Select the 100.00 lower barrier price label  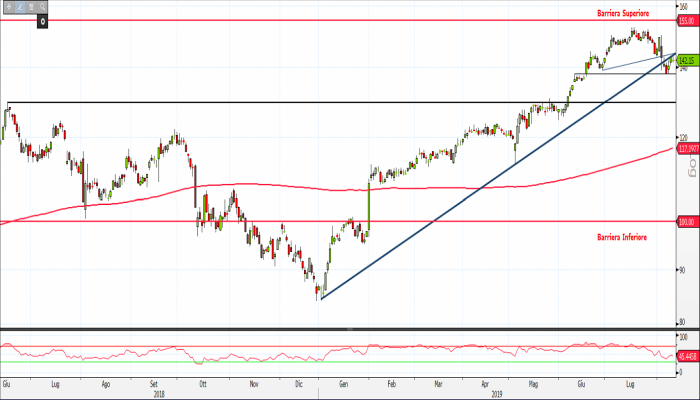click(x=687, y=222)
